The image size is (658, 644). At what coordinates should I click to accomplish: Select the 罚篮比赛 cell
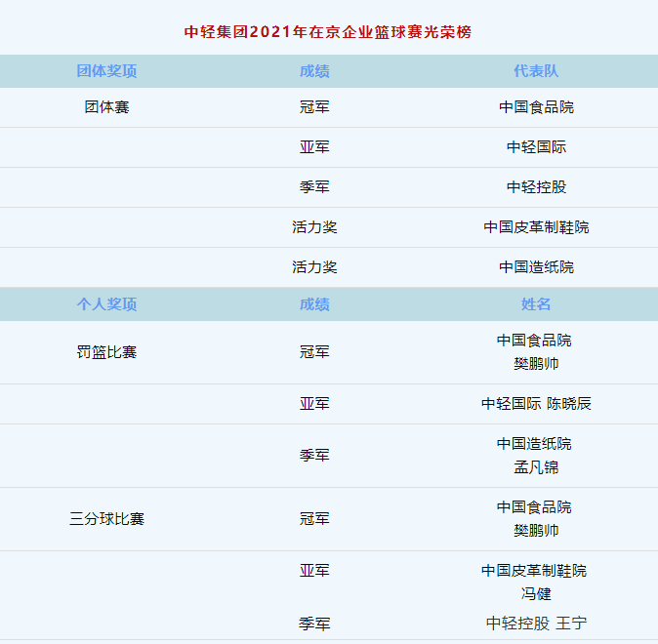[x=106, y=352]
